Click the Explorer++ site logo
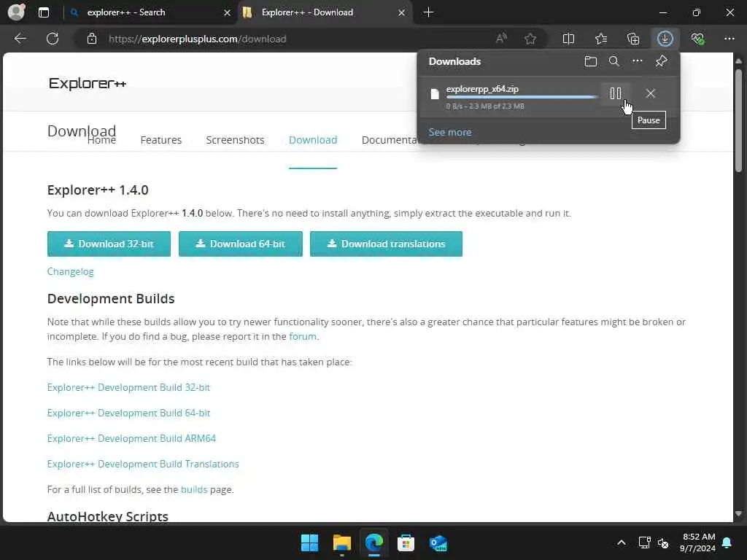This screenshot has width=747, height=560. [x=88, y=83]
